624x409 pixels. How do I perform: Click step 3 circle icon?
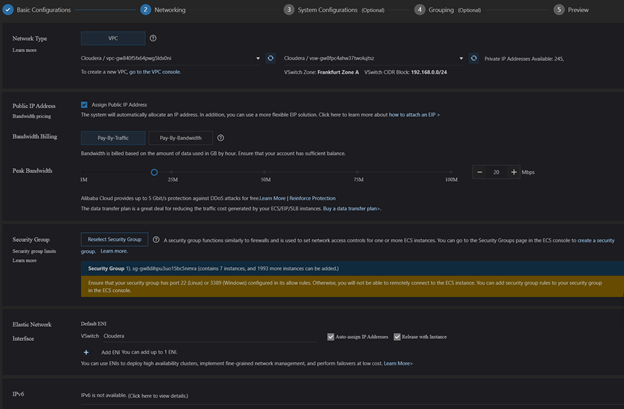point(289,10)
